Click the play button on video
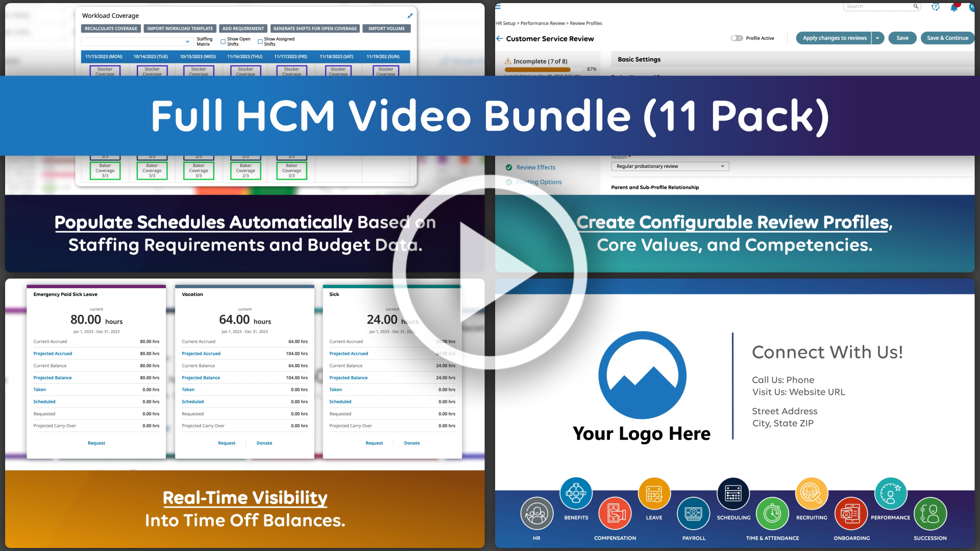The width and height of the screenshot is (980, 551). (490, 276)
